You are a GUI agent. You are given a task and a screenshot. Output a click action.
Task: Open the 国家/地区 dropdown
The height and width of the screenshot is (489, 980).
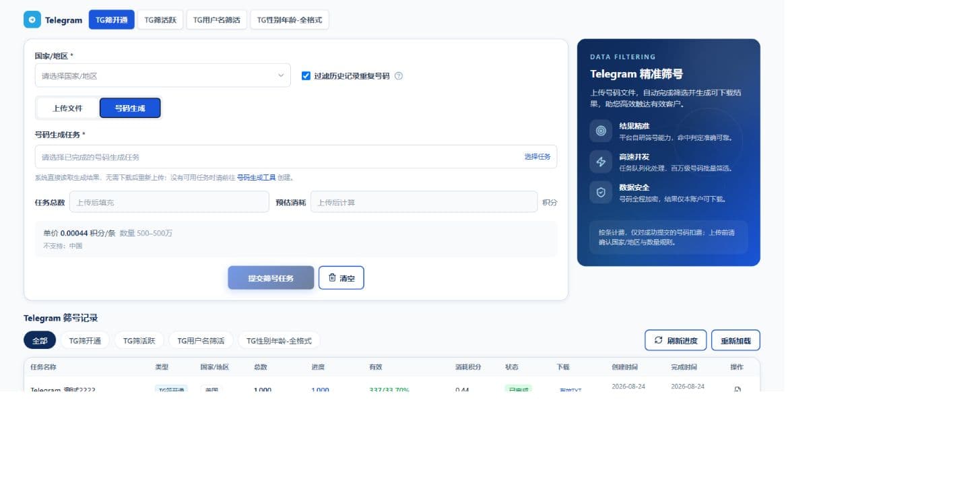point(162,75)
